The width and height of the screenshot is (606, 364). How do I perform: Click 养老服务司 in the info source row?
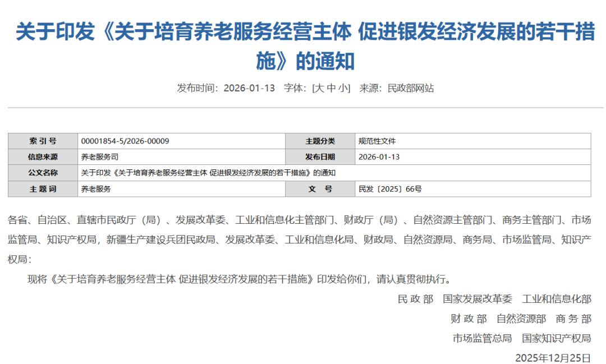(x=100, y=157)
